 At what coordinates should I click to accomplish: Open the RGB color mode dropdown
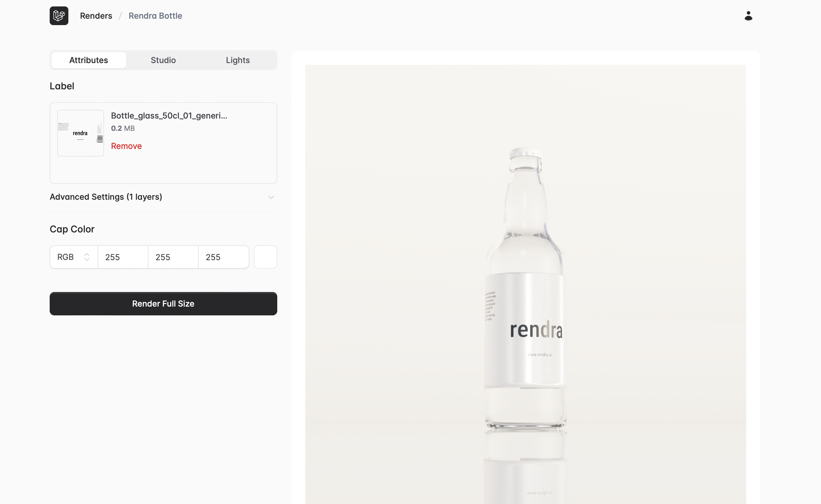point(73,257)
